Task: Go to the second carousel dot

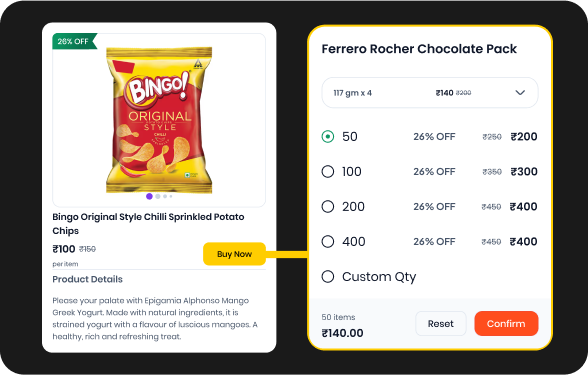Action: coord(158,196)
